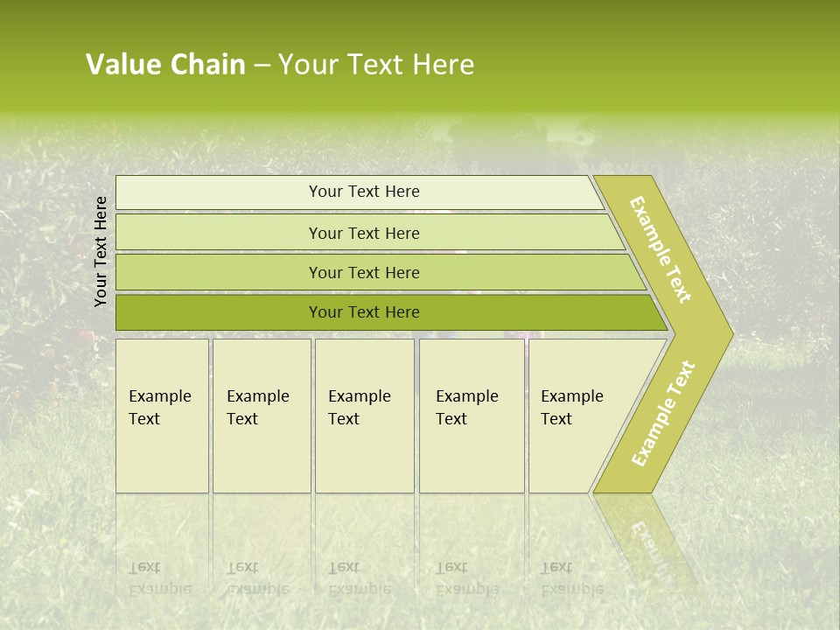Click "Your Text Here" in the slide title
Image resolution: width=840 pixels, height=630 pixels.
pyautogui.click(x=376, y=65)
